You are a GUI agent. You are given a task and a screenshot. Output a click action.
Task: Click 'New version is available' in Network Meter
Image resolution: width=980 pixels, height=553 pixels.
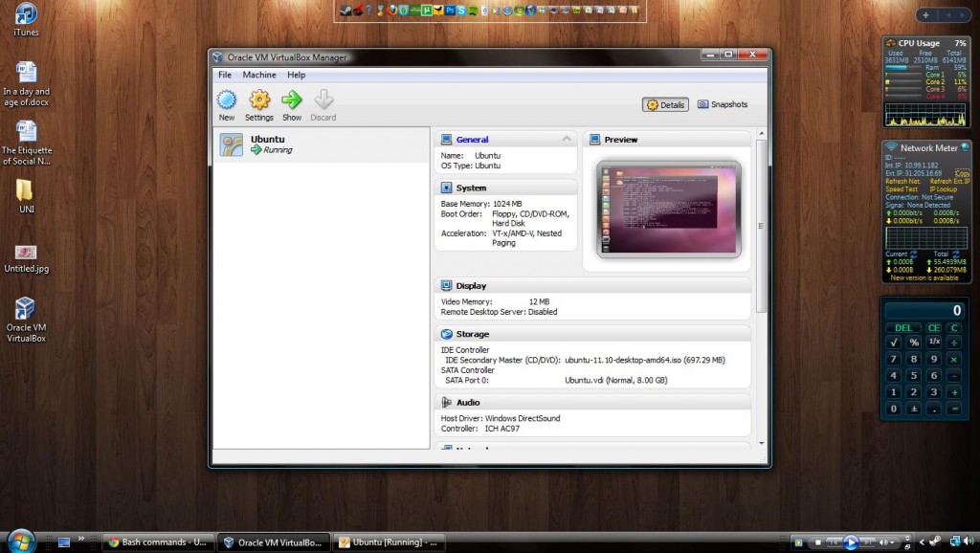click(924, 277)
